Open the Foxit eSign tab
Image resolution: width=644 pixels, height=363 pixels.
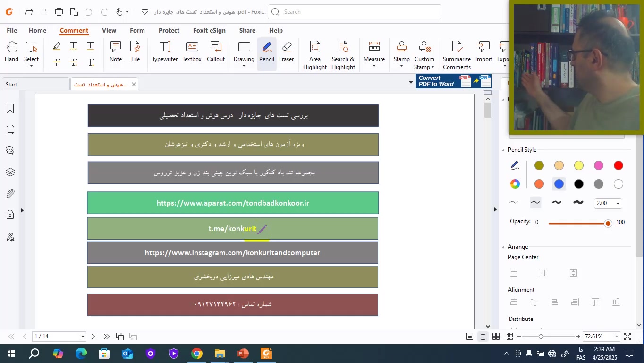[209, 30]
